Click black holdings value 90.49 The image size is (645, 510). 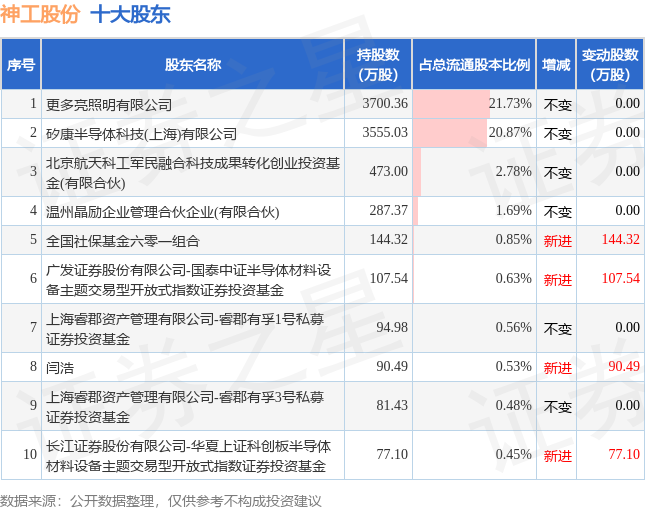pyautogui.click(x=392, y=366)
